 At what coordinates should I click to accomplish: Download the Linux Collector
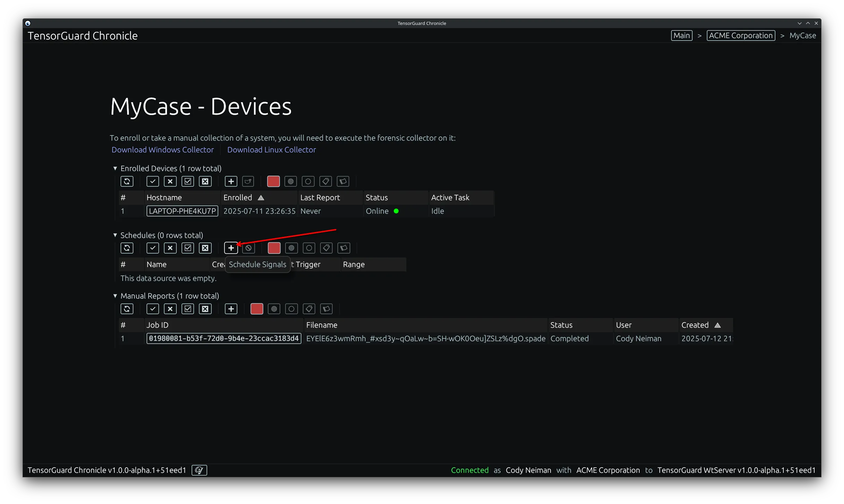click(x=272, y=150)
